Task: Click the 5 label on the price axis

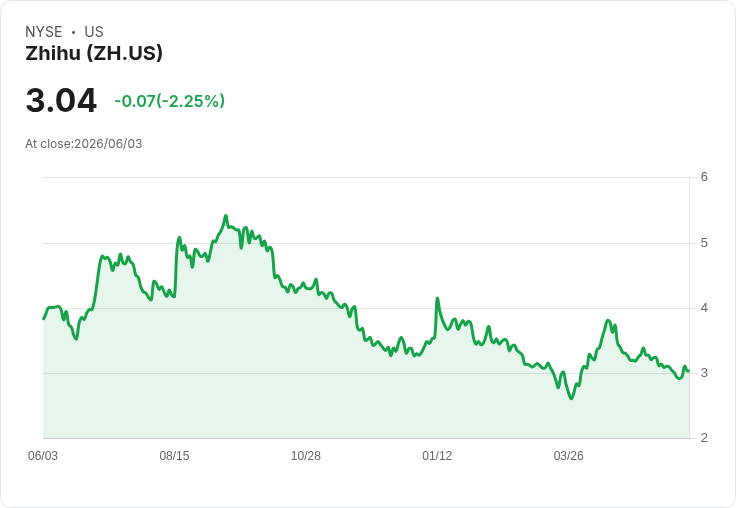Action: (x=704, y=243)
